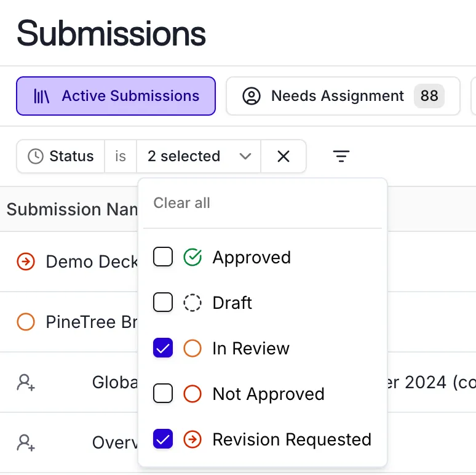Switch to Needs Assignment tab

point(343,96)
